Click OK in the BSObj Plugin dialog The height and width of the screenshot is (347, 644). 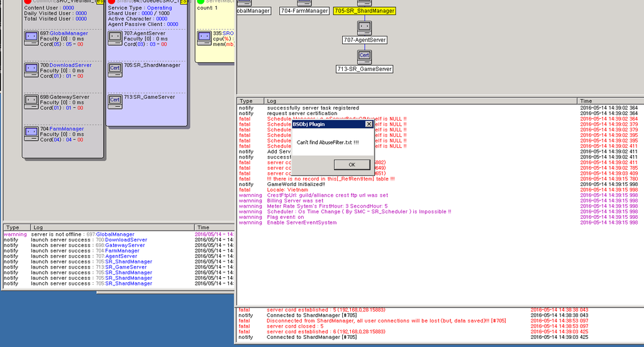pyautogui.click(x=352, y=165)
